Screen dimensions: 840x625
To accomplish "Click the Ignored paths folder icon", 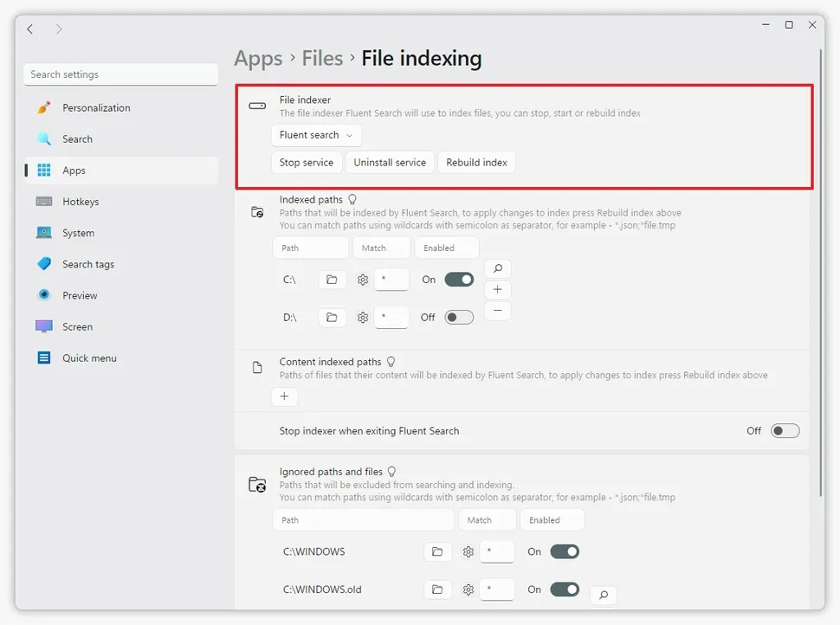I will tap(257, 485).
